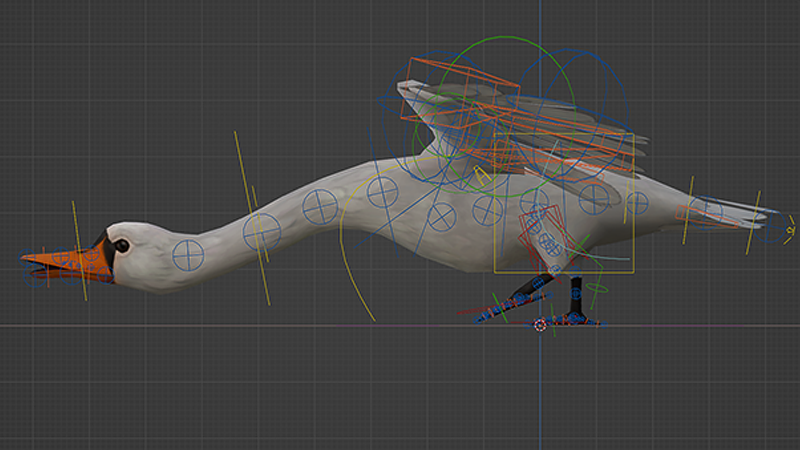Select the small green ring beside the rear leg
Image resolution: width=800 pixels, height=450 pixels.
[x=597, y=289]
